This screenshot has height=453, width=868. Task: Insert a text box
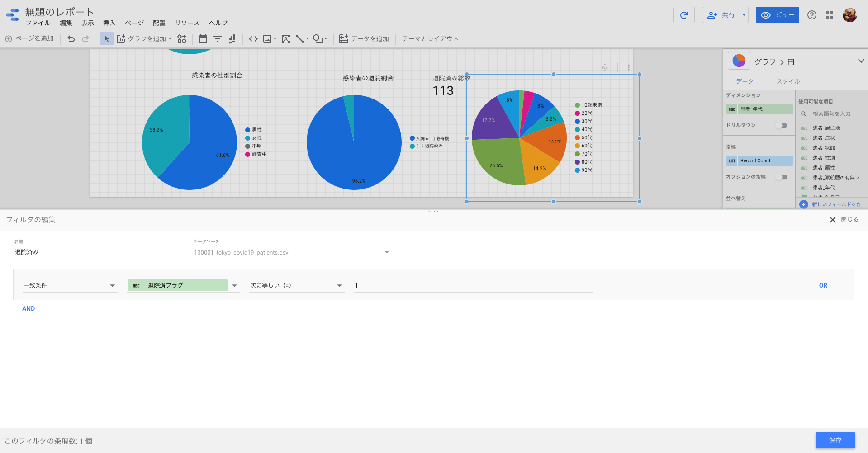[x=286, y=39]
